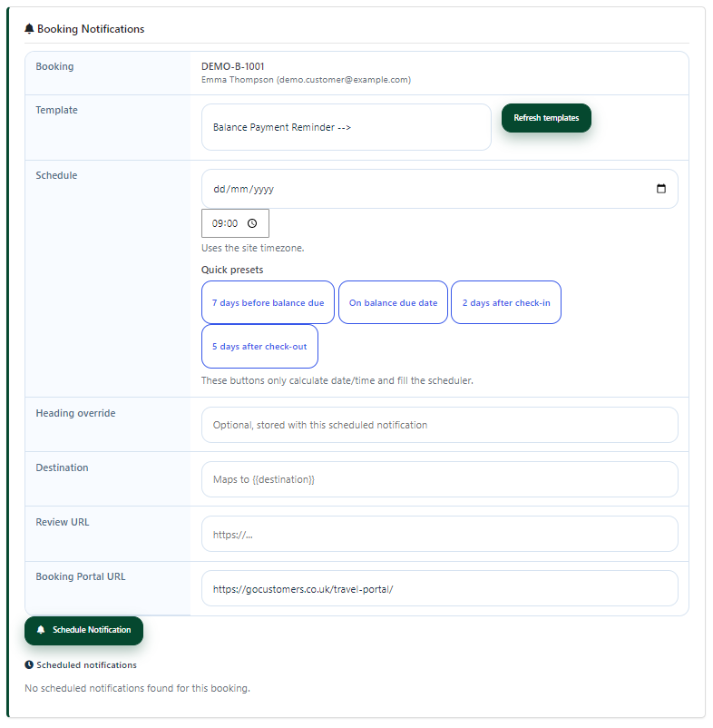Click the Refresh templates button
Viewport: 713px width, 728px height.
click(x=546, y=118)
